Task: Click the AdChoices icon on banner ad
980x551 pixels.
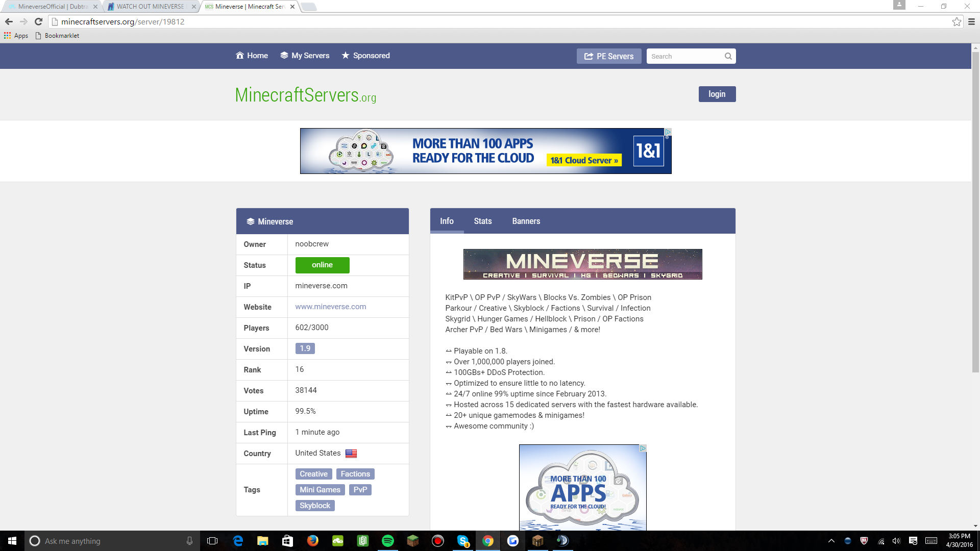Action: [667, 132]
